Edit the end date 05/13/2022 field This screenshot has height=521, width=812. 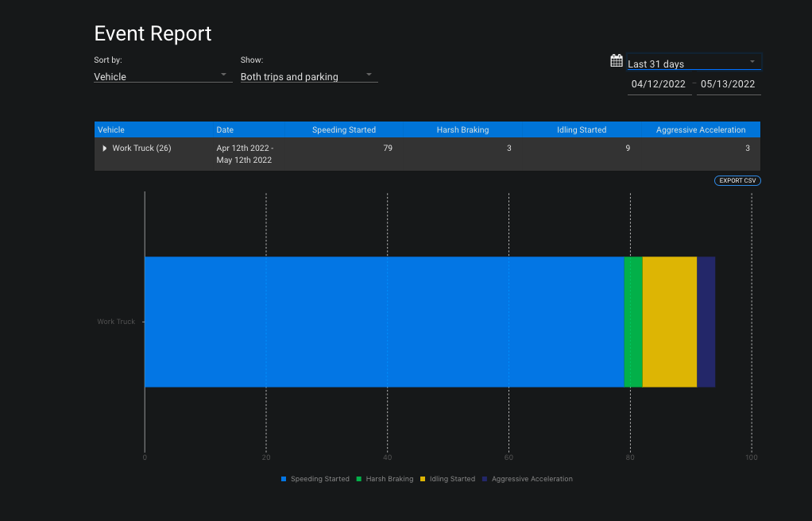click(x=728, y=84)
